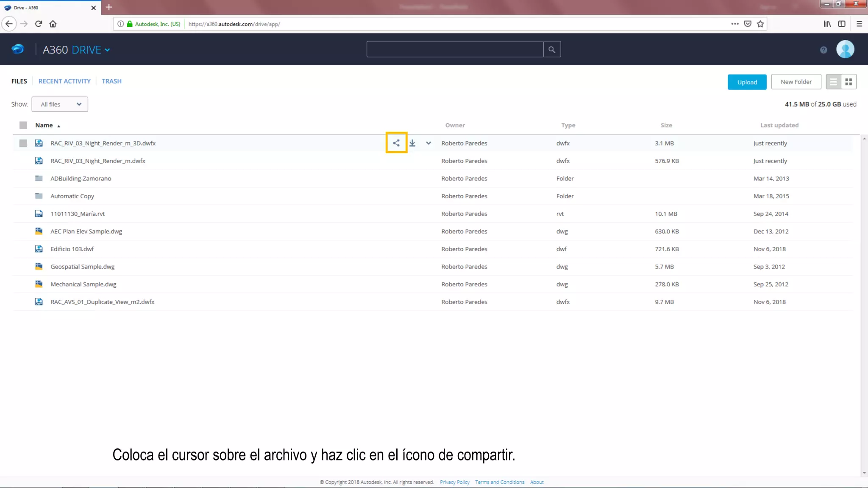Viewport: 868px width, 488px height.
Task: Save page to Pocket
Action: tap(748, 24)
